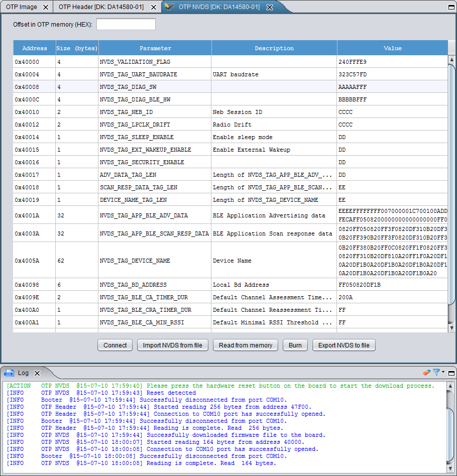Click log line Reading is complete 164 bytes
Viewport: 457px width, 476px height.
tap(142, 463)
